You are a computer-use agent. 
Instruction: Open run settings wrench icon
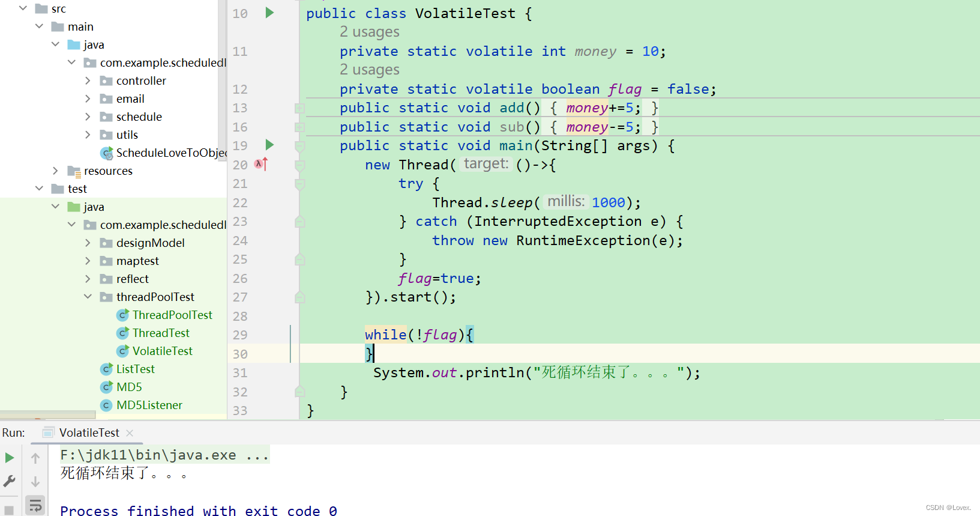click(10, 481)
